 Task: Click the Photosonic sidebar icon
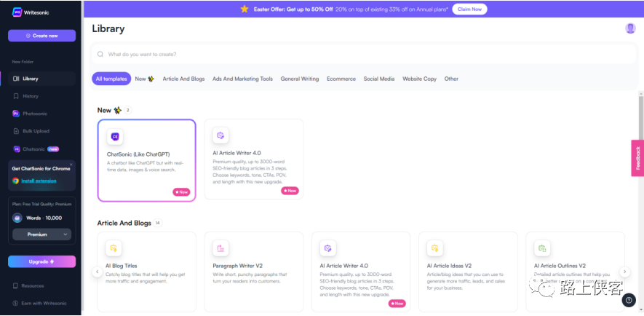pos(16,114)
